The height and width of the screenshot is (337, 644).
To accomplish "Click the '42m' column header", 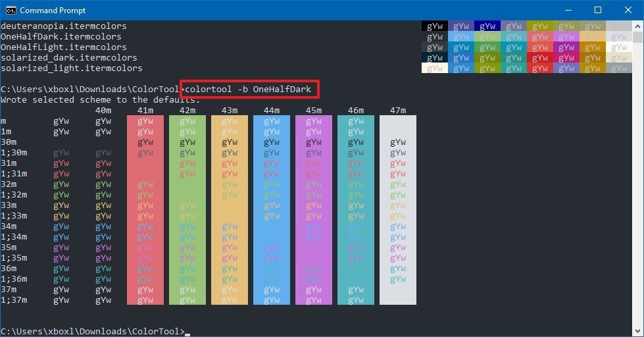I will click(187, 110).
